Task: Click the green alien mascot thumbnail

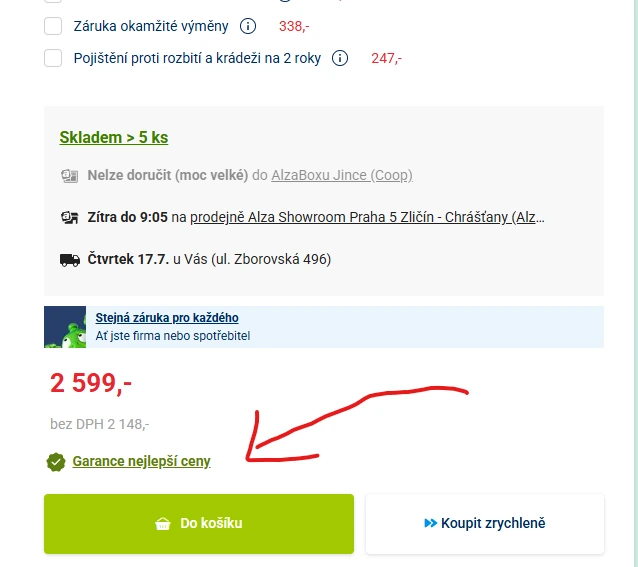Action: [65, 327]
